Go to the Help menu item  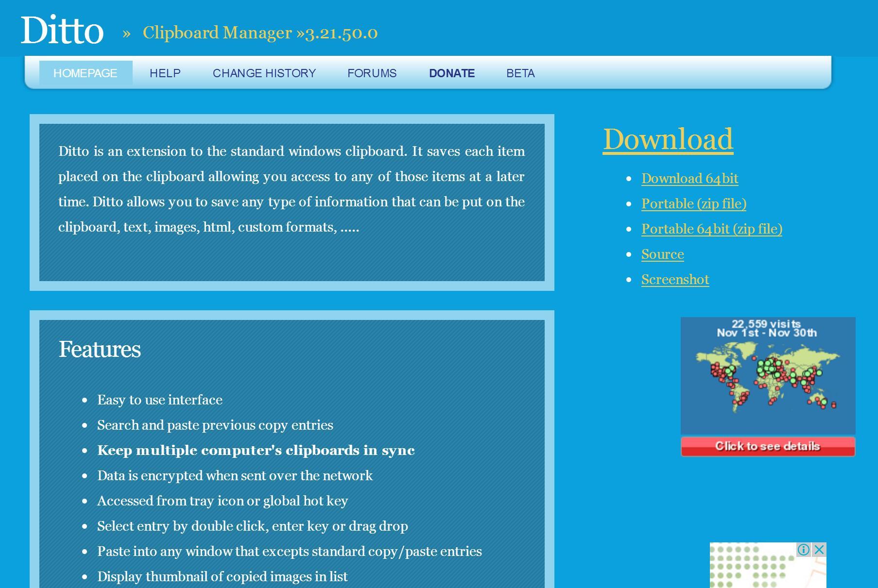coord(165,73)
